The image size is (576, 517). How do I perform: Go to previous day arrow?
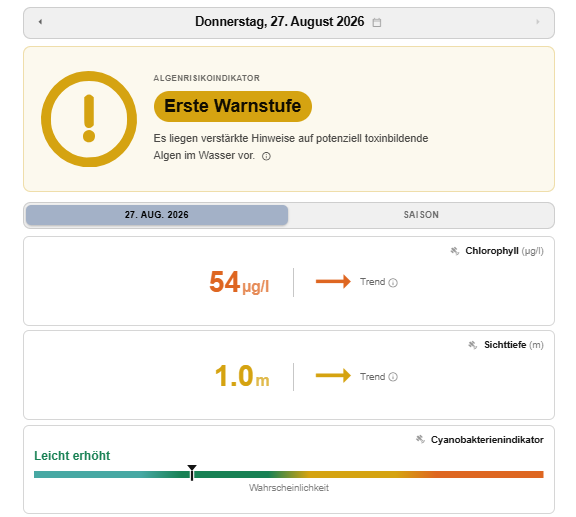click(40, 22)
